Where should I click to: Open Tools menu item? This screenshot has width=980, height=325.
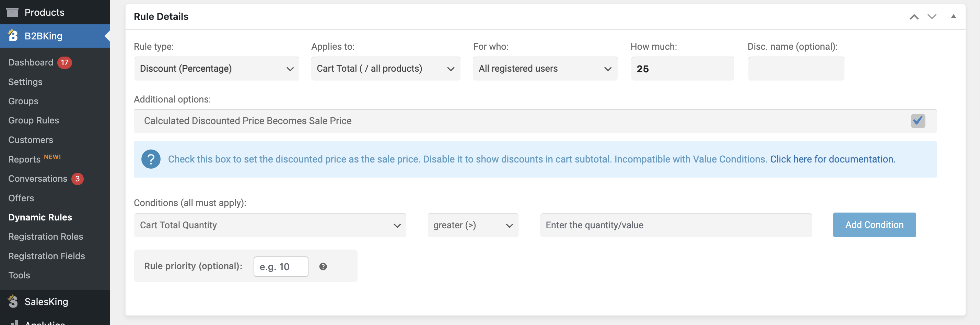(x=19, y=275)
